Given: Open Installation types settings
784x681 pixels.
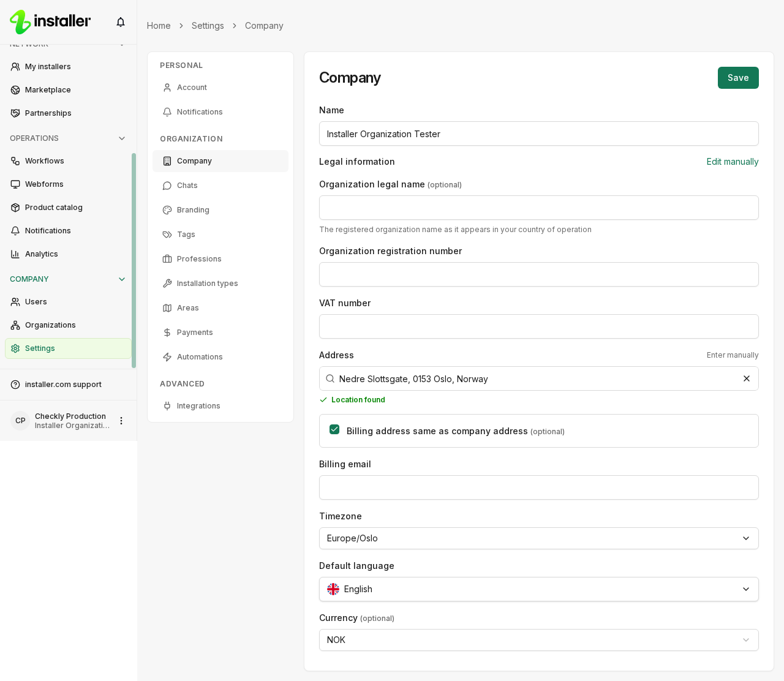Looking at the screenshot, I should (221, 284).
